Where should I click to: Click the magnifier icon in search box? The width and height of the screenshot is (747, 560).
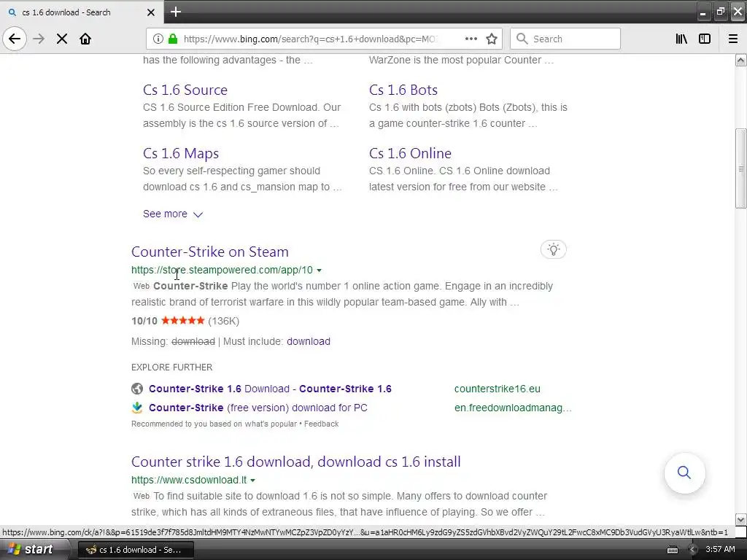[522, 39]
